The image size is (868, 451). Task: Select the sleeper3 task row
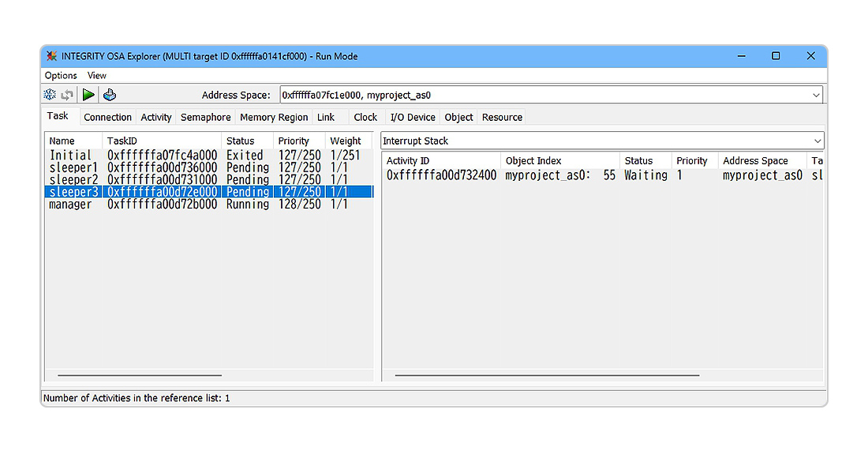click(x=208, y=192)
